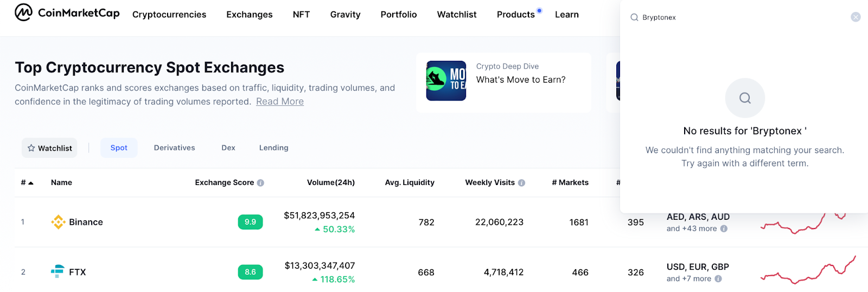Click the info icon next to +7 more
The width and height of the screenshot is (868, 292).
[x=718, y=278]
